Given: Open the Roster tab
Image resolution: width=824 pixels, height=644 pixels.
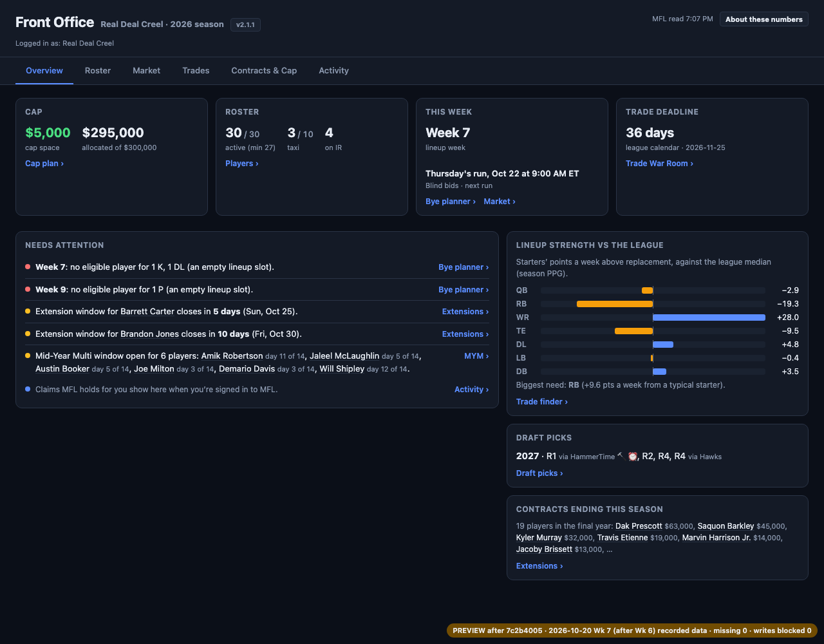Looking at the screenshot, I should click(x=98, y=71).
